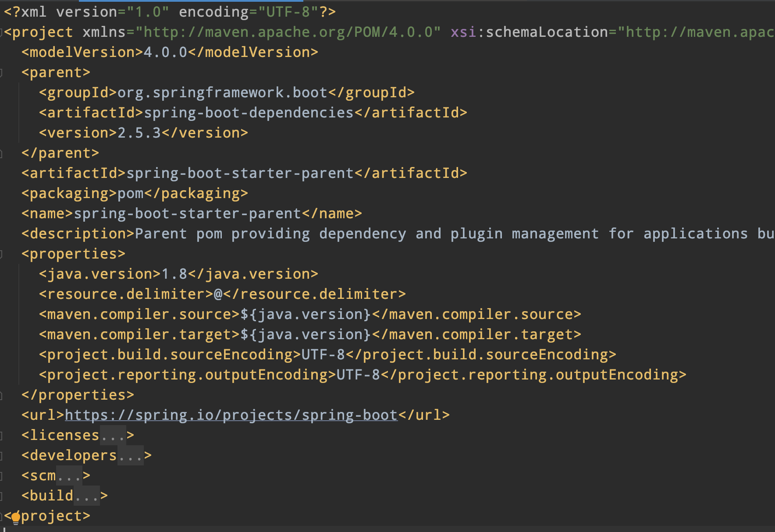Screen dimensions: 775x532
Task: Click the ellipsis placeholder in developers fold
Action: [131, 455]
